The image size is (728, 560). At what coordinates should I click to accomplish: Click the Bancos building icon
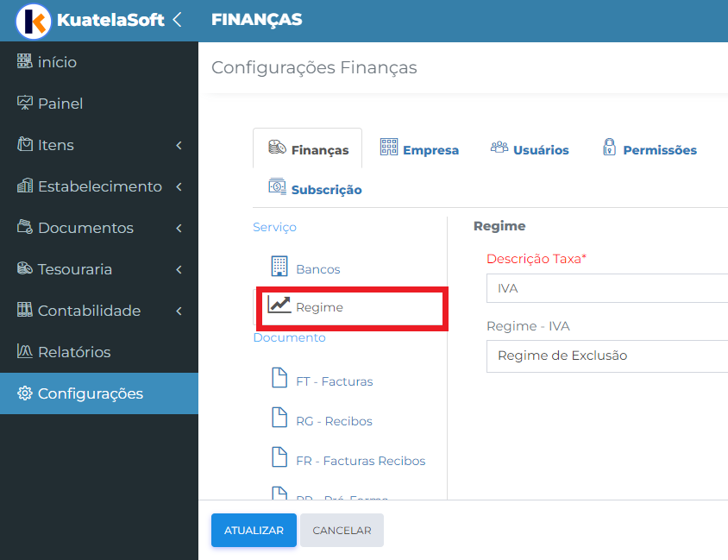(279, 266)
